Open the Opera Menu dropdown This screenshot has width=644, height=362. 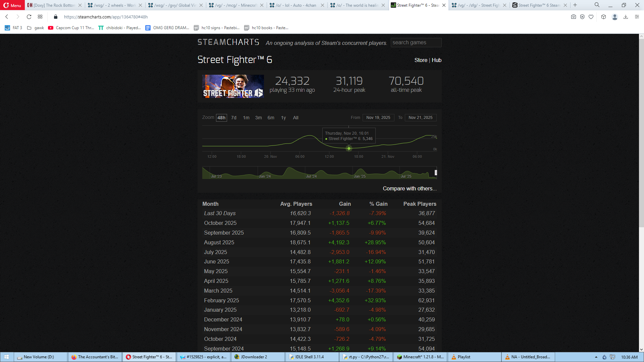12,5
